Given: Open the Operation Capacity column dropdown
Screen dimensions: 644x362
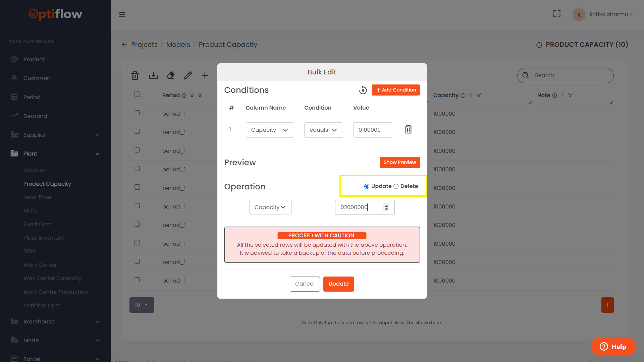Looking at the screenshot, I should 270,207.
